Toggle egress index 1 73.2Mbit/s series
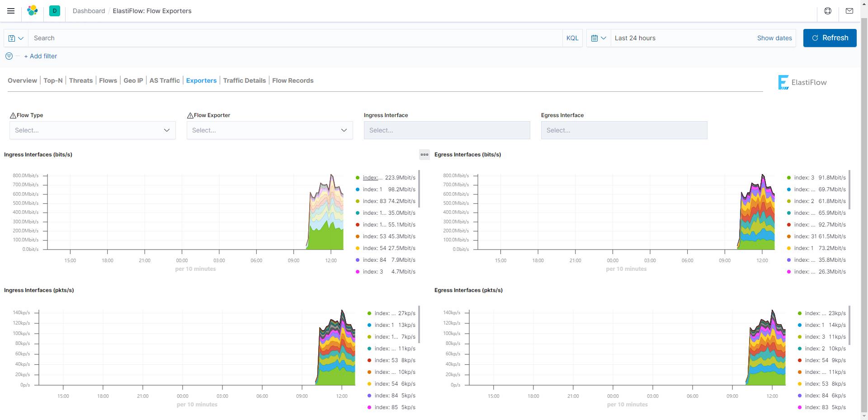The height and width of the screenshot is (420, 868). click(x=816, y=248)
